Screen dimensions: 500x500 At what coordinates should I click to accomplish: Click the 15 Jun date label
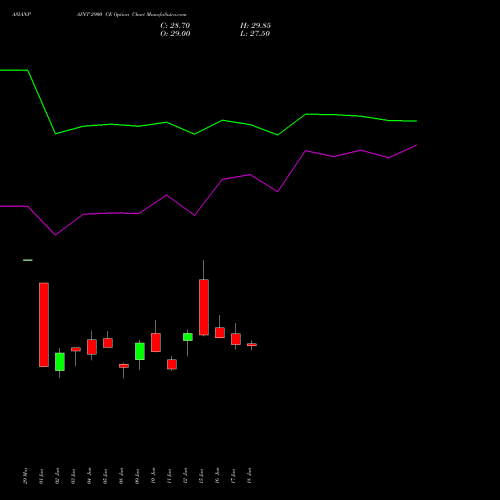[x=201, y=476]
